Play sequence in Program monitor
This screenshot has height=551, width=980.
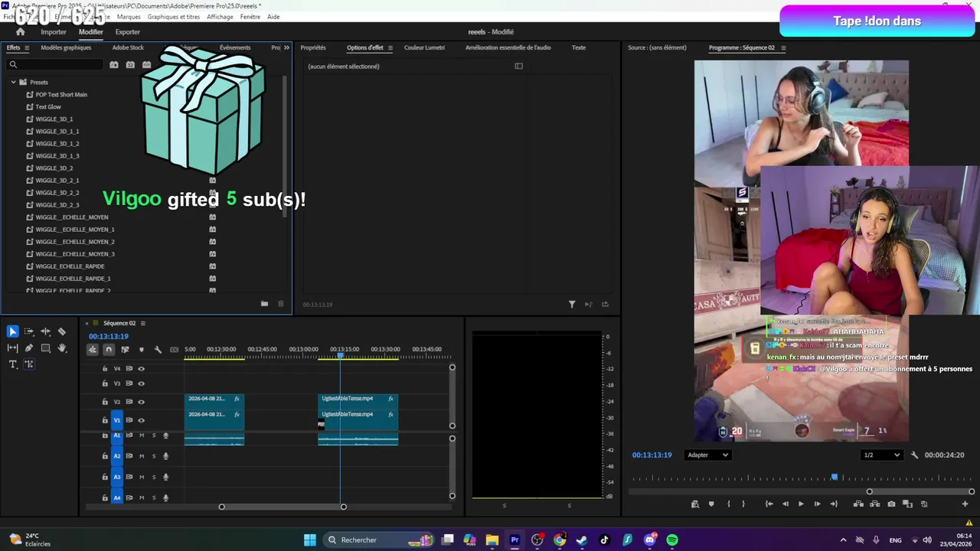coord(801,504)
